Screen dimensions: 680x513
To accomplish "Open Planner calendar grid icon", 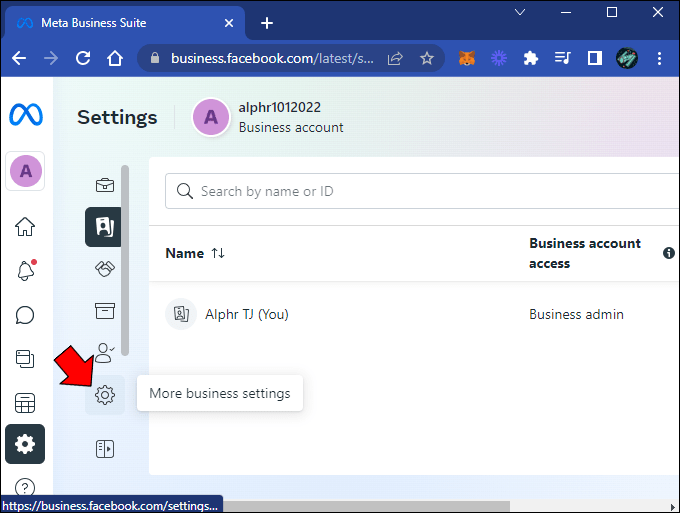I will point(25,403).
